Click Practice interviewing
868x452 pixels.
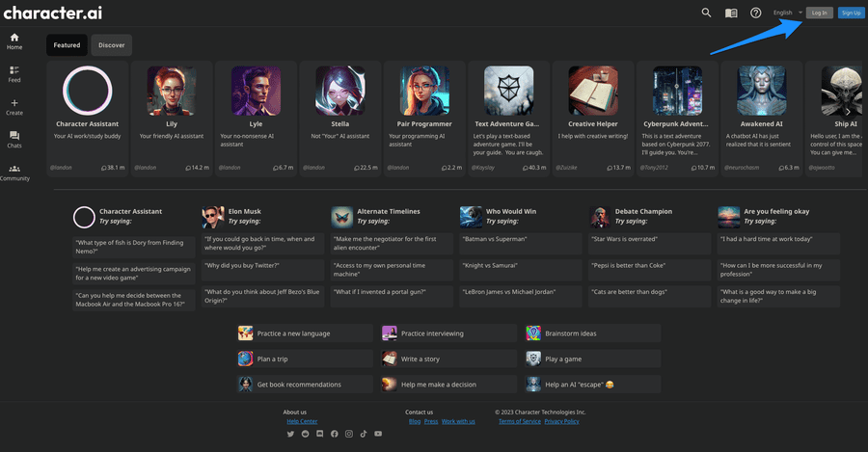tap(448, 333)
